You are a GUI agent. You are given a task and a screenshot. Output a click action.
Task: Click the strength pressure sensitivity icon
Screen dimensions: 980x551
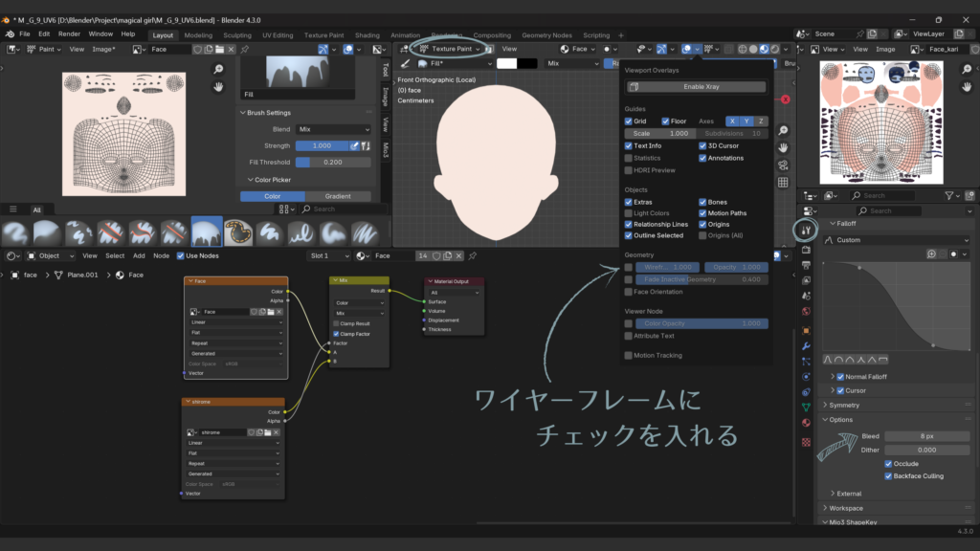coord(354,145)
